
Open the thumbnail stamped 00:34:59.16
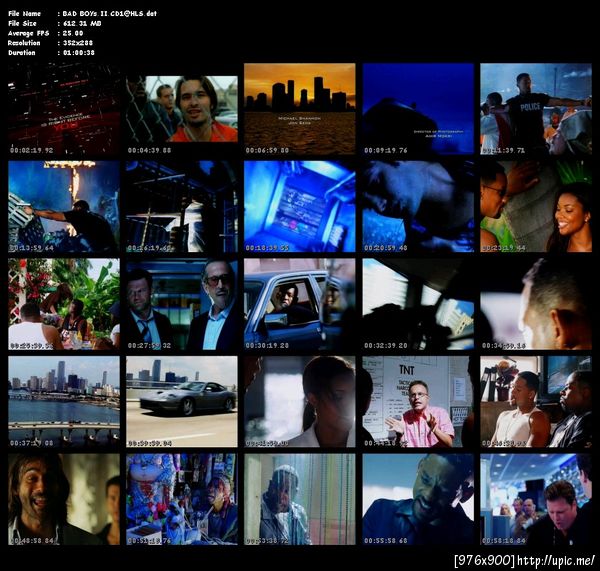[x=536, y=304]
